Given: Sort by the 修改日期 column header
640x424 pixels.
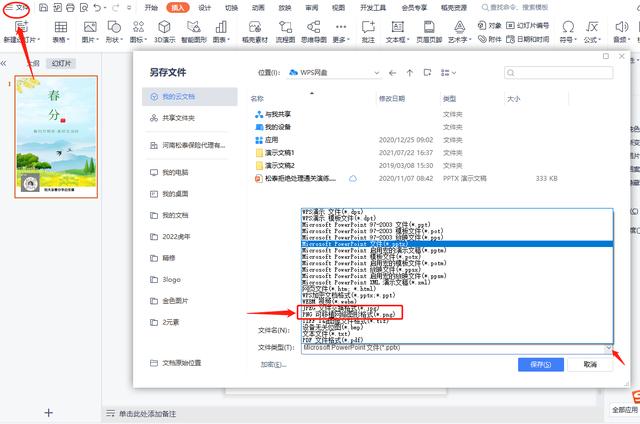Looking at the screenshot, I should [x=392, y=99].
